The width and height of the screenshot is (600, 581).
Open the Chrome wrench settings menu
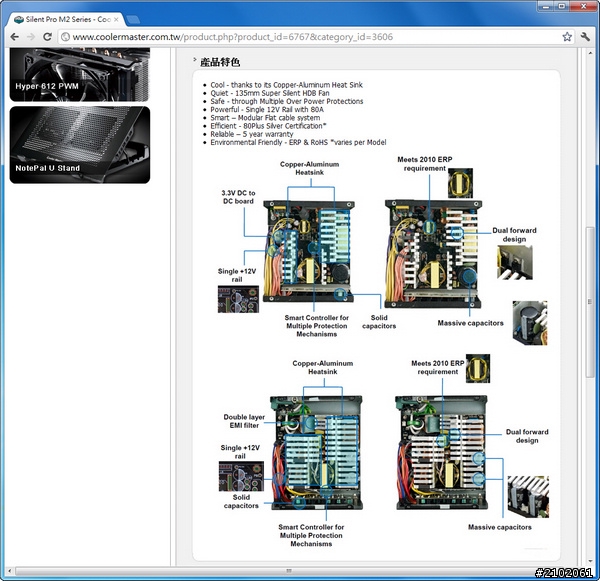(585, 37)
